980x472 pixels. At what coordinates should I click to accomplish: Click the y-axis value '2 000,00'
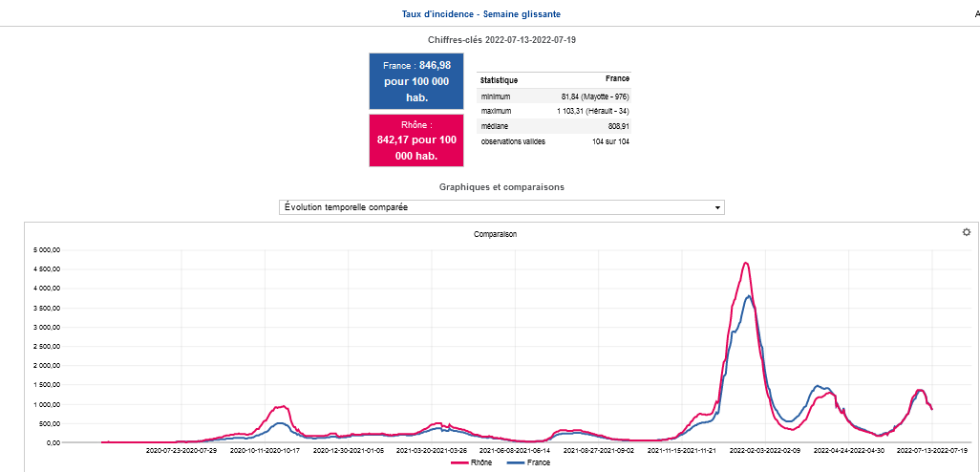click(47, 366)
